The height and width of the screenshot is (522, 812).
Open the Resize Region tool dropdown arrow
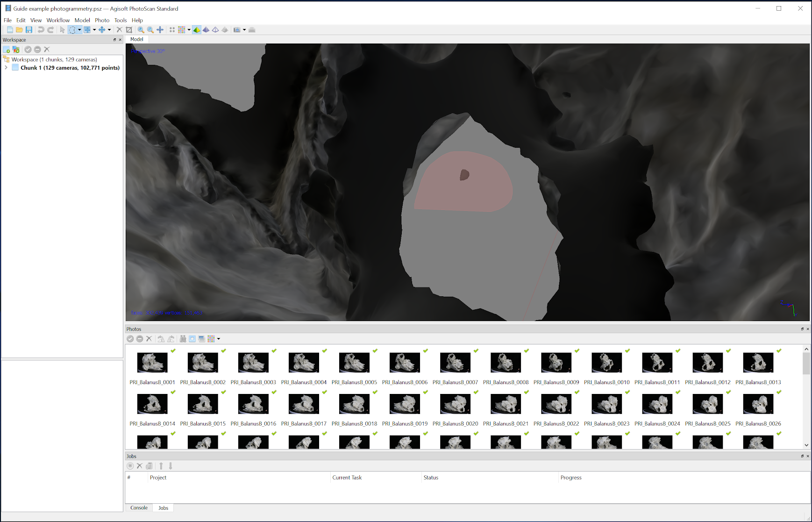pos(94,30)
